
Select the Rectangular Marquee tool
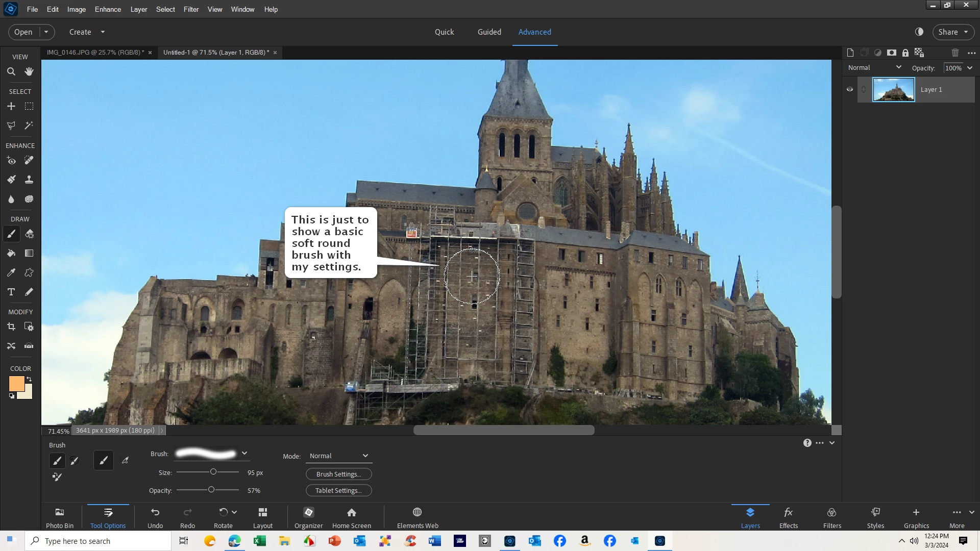29,107
